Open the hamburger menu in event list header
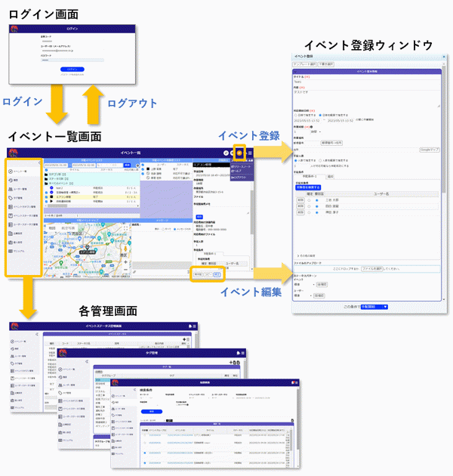 click(x=250, y=153)
